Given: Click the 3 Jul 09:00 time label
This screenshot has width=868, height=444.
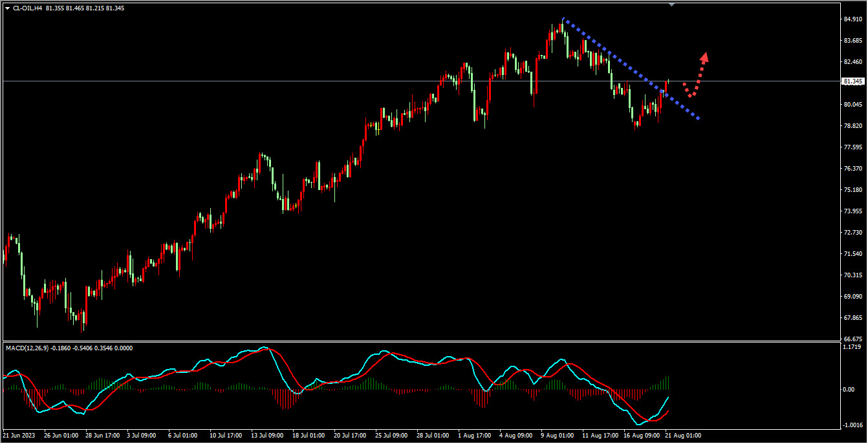Looking at the screenshot, I should (x=141, y=436).
